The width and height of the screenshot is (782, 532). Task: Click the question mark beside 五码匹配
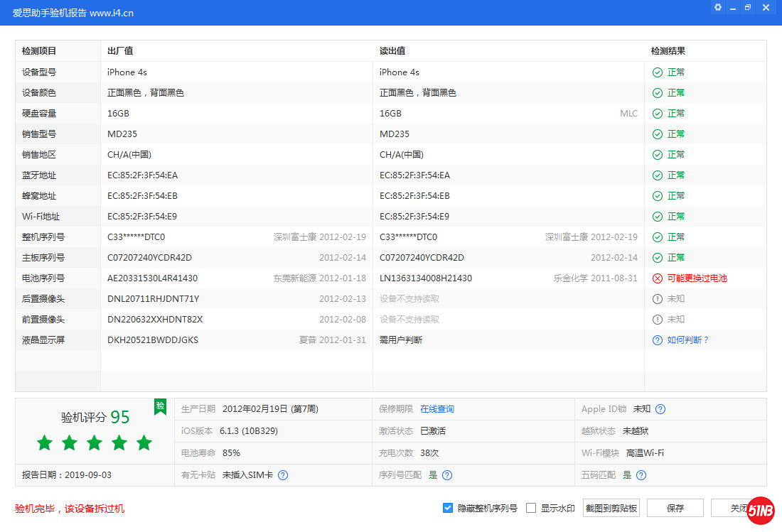coord(641,474)
